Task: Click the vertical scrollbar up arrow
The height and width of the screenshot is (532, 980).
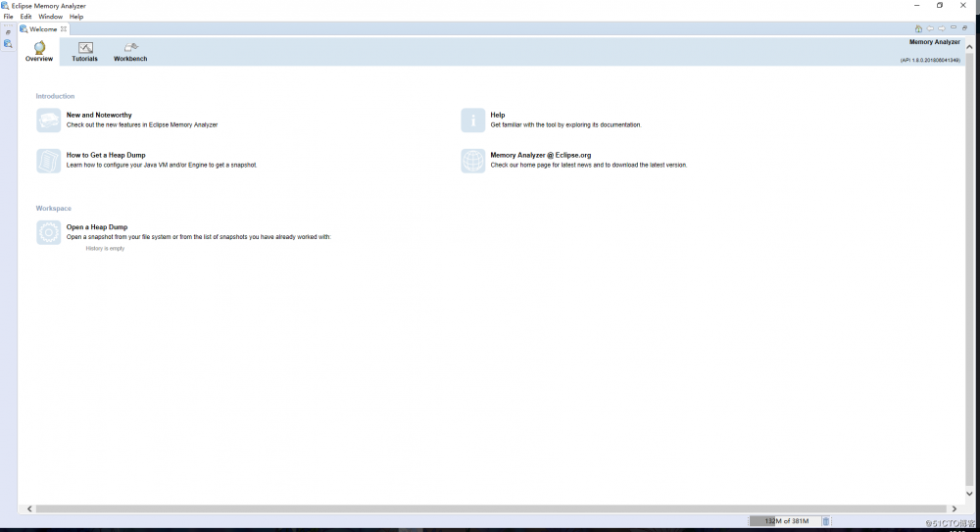Action: (x=969, y=47)
